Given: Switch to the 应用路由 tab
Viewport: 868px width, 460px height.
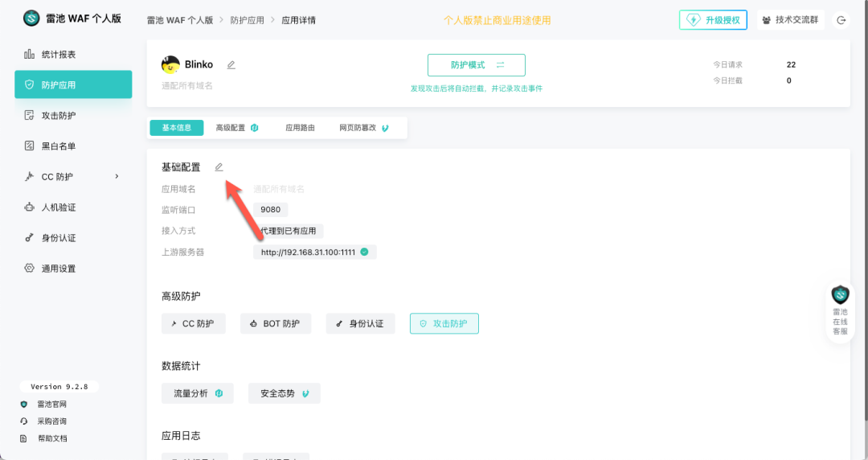Looking at the screenshot, I should [x=300, y=128].
